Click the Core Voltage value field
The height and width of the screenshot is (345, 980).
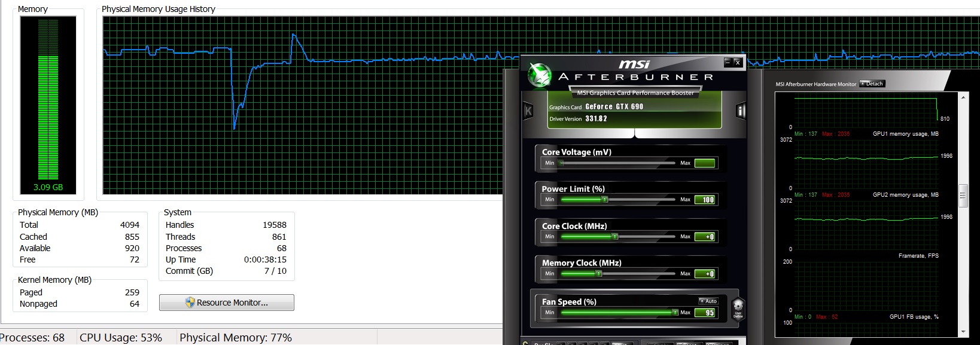(x=705, y=163)
